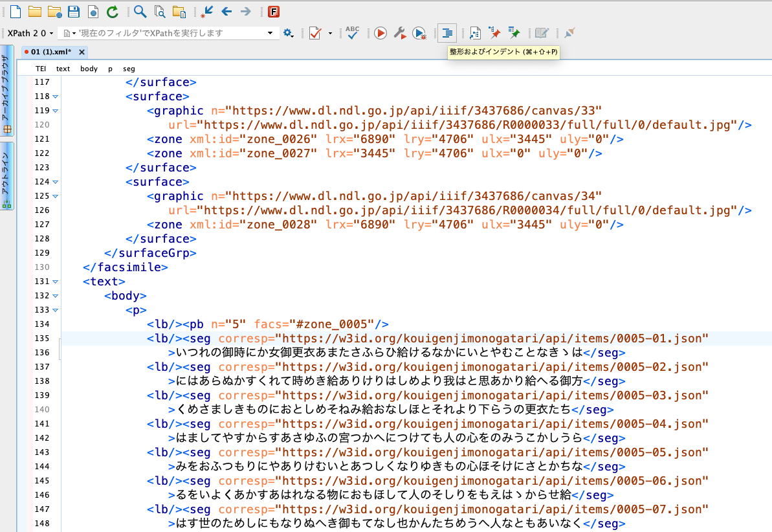Click the Format and Indent icon
The height and width of the screenshot is (532, 772).
coord(447,33)
